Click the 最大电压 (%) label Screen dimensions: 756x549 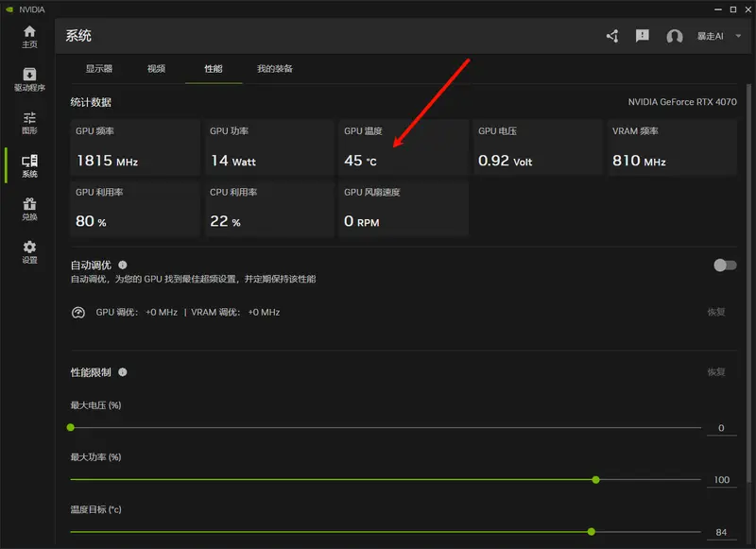click(96, 405)
